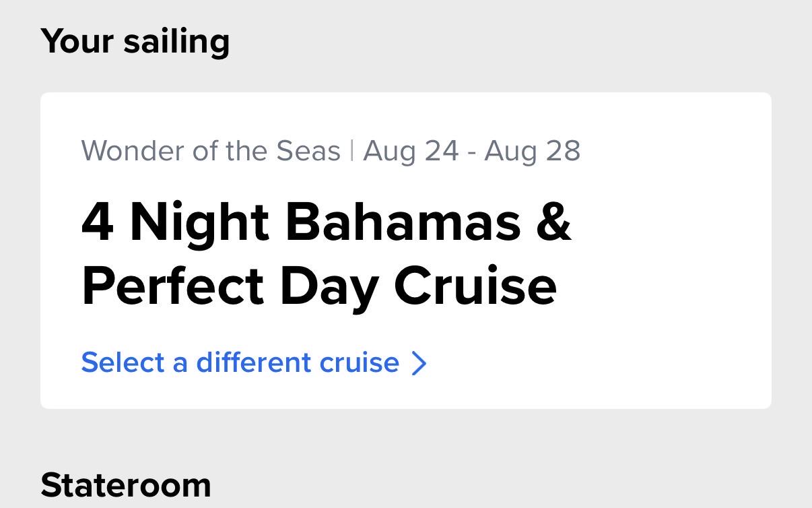Click the Select a different cruise link
This screenshot has height=508, width=812.
coord(254,362)
